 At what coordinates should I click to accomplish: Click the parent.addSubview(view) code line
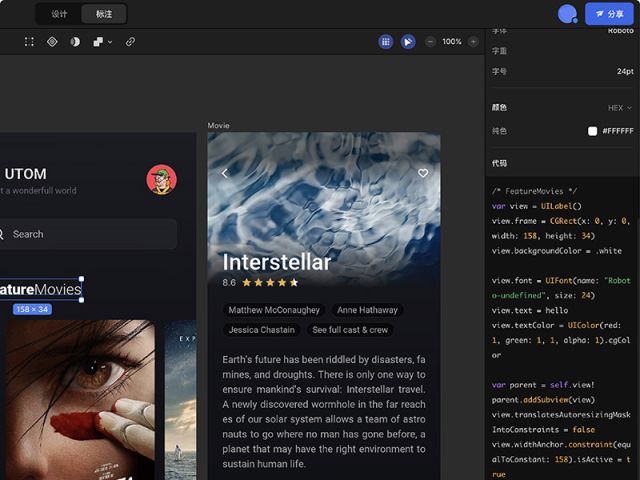point(543,400)
